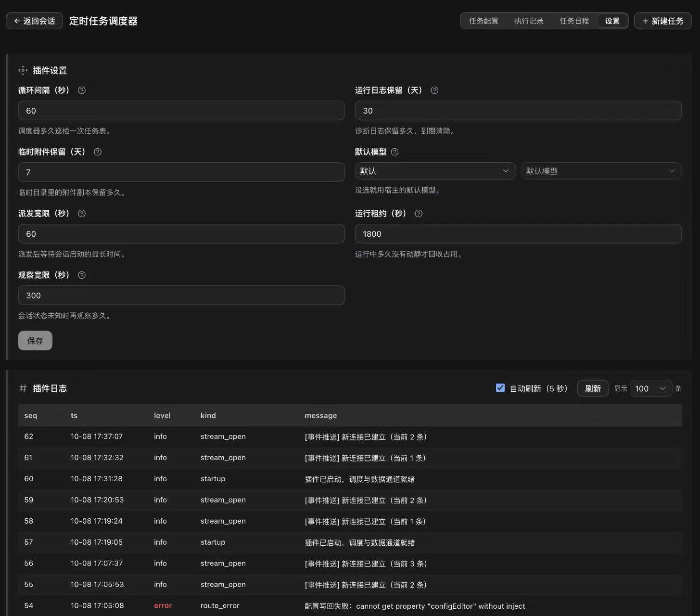Screen dimensions: 700x616
Task: Click route_error kind in row 54
Action: point(220,606)
